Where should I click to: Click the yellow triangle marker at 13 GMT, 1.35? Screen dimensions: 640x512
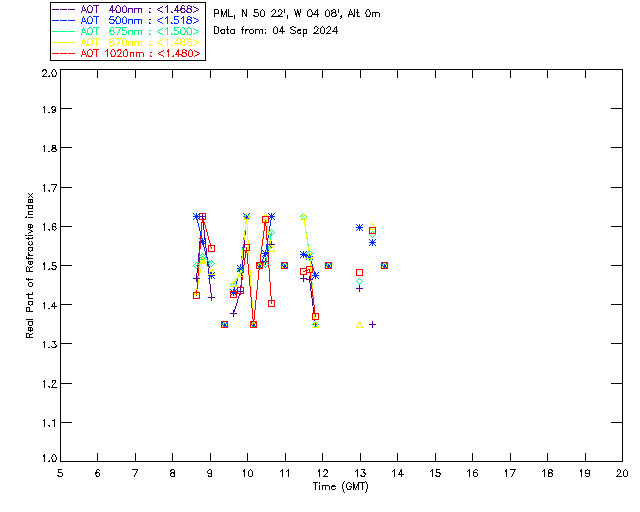click(x=360, y=325)
